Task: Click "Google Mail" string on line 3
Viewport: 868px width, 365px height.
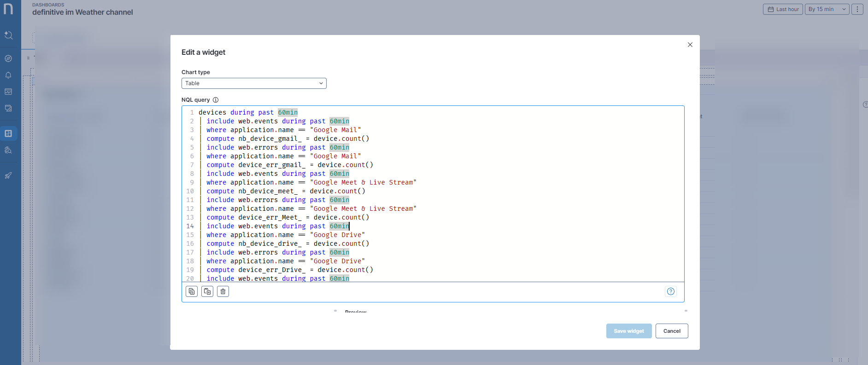Action: click(x=335, y=130)
